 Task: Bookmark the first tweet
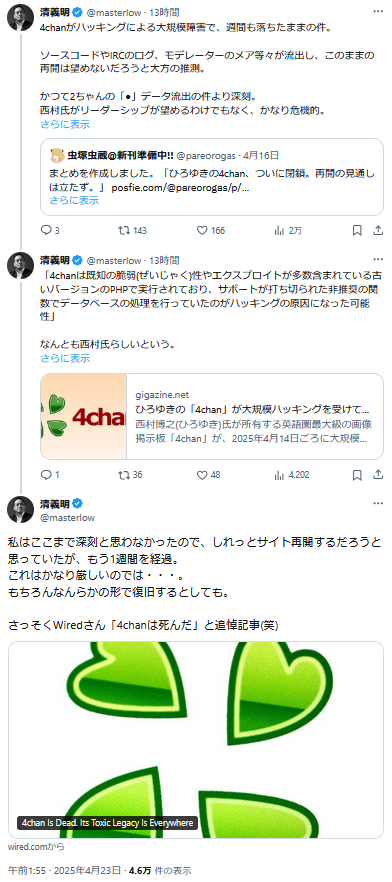tap(357, 230)
